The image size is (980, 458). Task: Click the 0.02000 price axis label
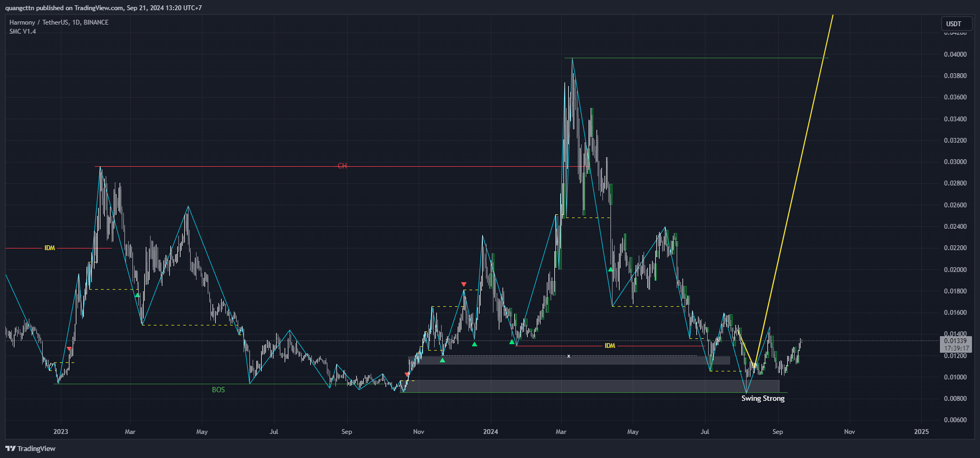pos(955,270)
